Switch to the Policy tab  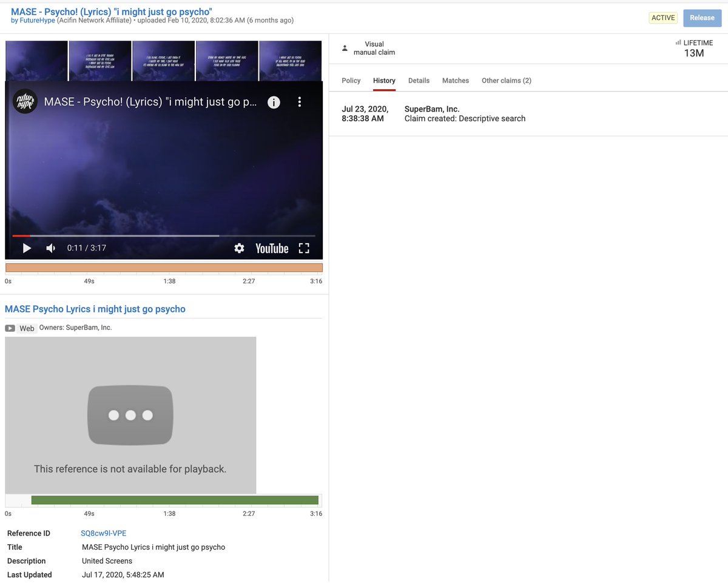click(351, 81)
